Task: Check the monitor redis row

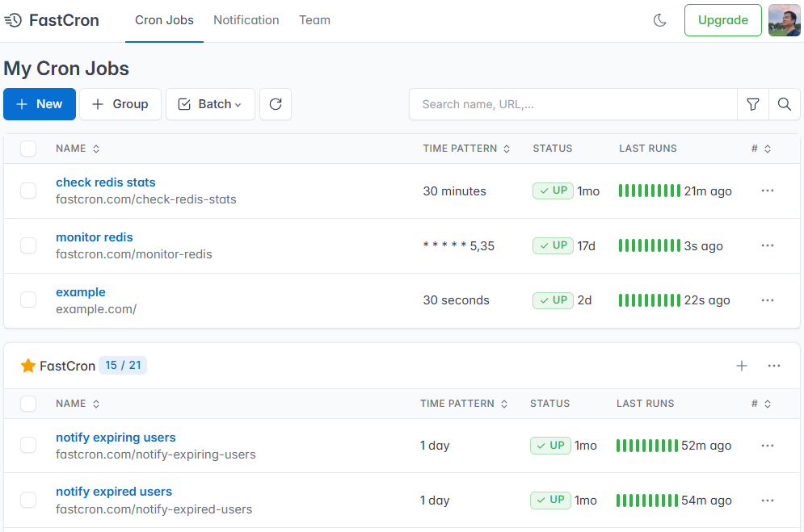Action: point(28,245)
